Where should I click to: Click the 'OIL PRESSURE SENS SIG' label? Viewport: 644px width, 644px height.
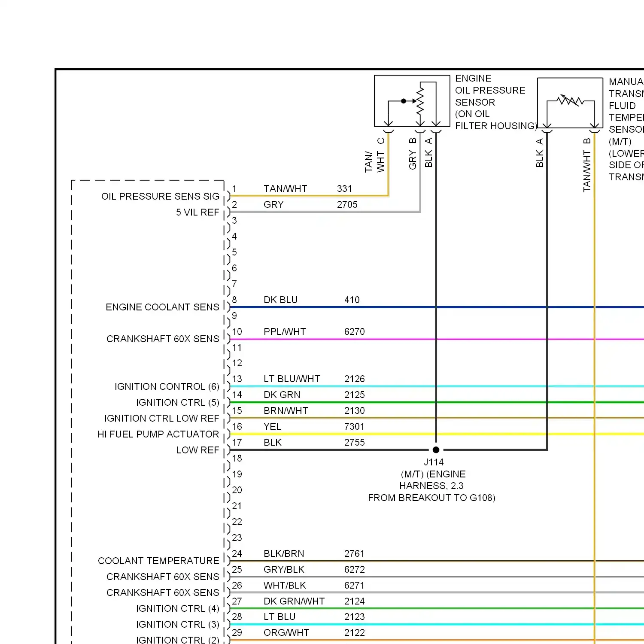160,196
